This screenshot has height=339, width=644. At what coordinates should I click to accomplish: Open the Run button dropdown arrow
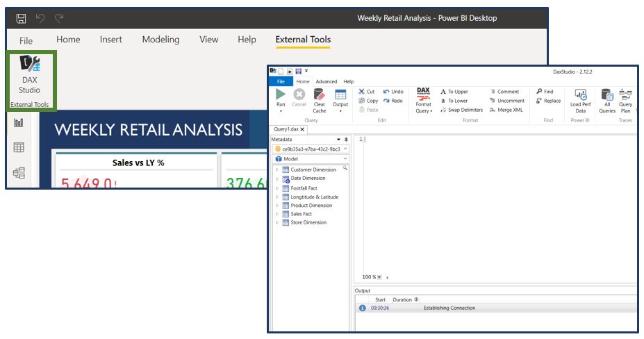click(x=281, y=111)
